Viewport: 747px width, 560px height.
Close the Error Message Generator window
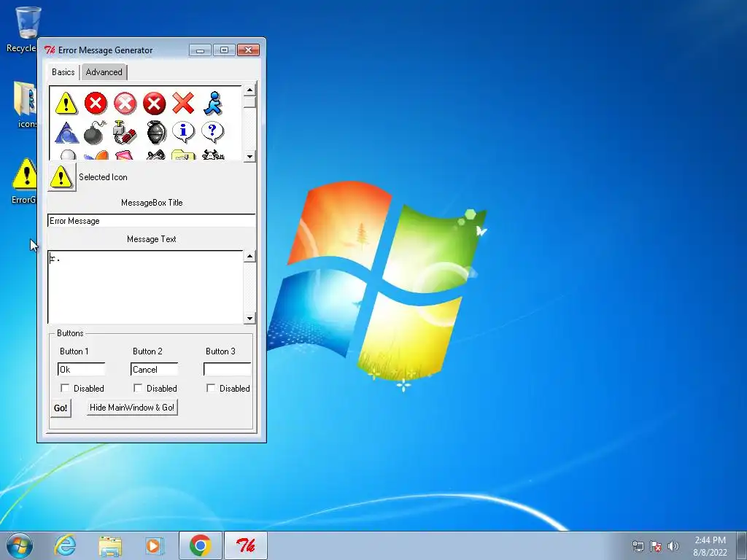pyautogui.click(x=248, y=50)
